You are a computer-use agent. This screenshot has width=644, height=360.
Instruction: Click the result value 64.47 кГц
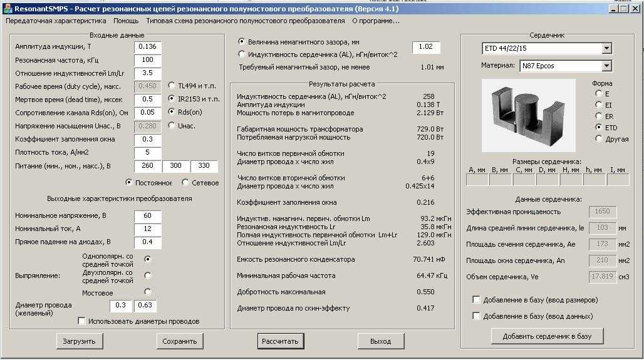[x=432, y=276]
